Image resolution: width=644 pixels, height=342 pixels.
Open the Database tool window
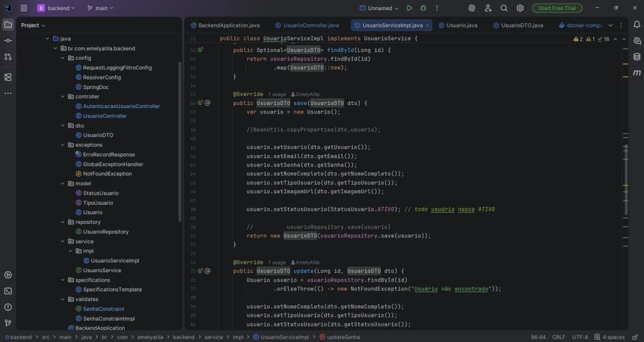pyautogui.click(x=637, y=57)
